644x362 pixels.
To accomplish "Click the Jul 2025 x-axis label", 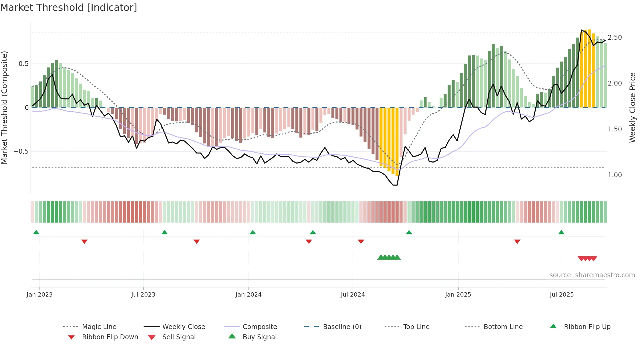I will coord(562,294).
